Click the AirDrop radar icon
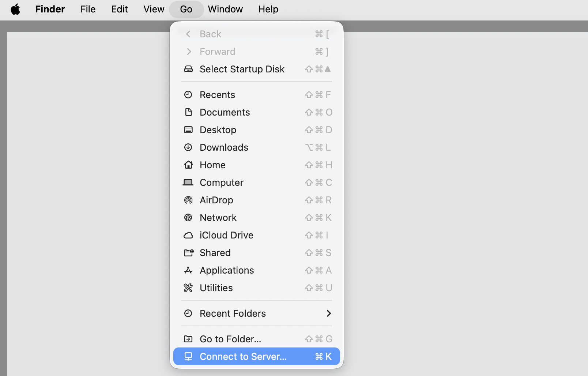This screenshot has width=588, height=376. (x=188, y=200)
